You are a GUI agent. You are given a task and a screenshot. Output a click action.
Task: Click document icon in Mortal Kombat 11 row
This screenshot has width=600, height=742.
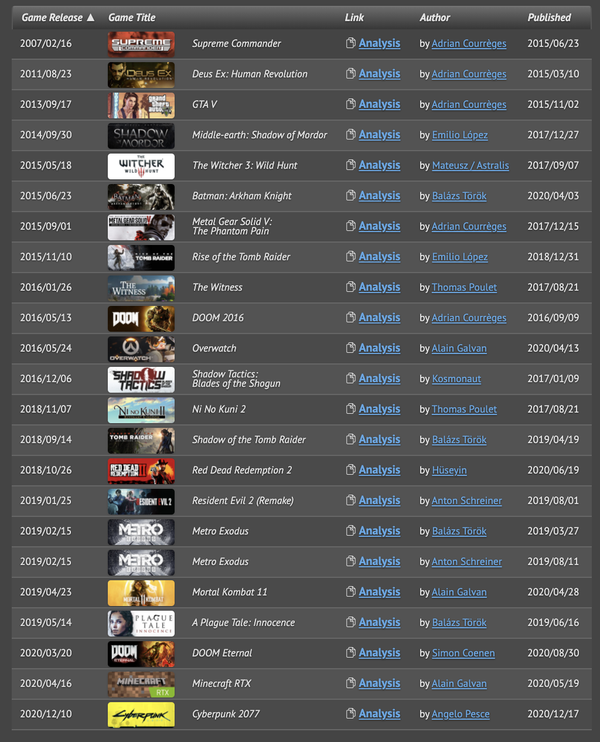click(x=351, y=592)
